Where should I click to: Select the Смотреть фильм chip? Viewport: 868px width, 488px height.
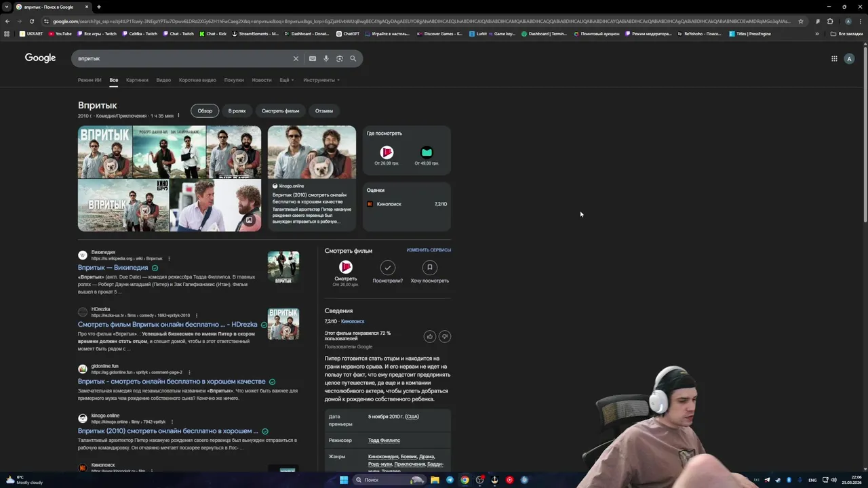pos(281,110)
